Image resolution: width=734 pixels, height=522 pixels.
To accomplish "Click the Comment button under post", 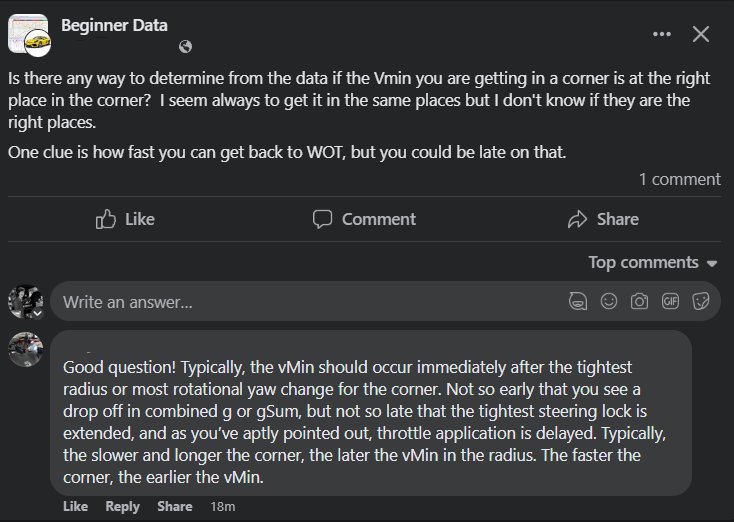I will (x=364, y=219).
